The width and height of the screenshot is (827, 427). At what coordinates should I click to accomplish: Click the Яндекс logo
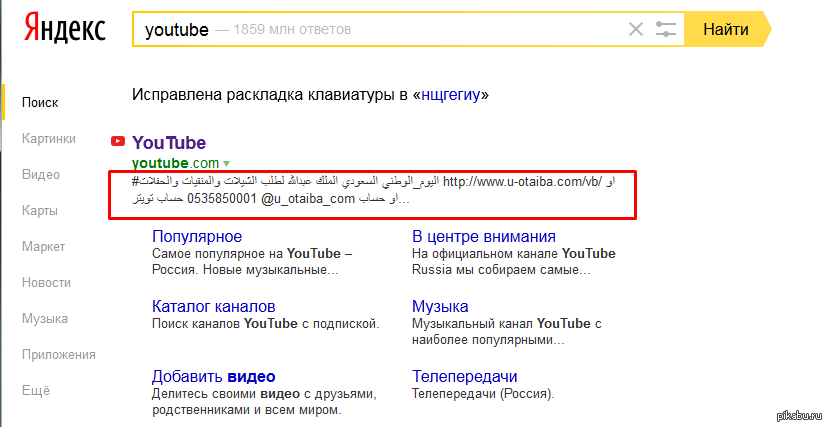[x=64, y=28]
